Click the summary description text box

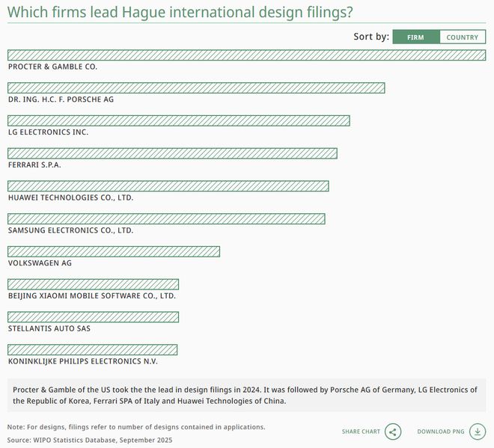pos(246,395)
